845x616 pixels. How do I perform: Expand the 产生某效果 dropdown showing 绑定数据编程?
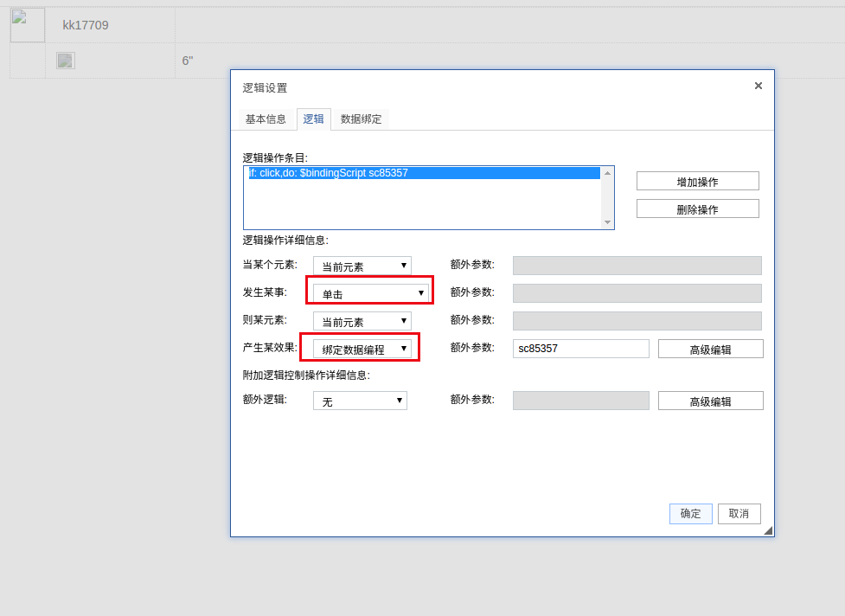362,349
